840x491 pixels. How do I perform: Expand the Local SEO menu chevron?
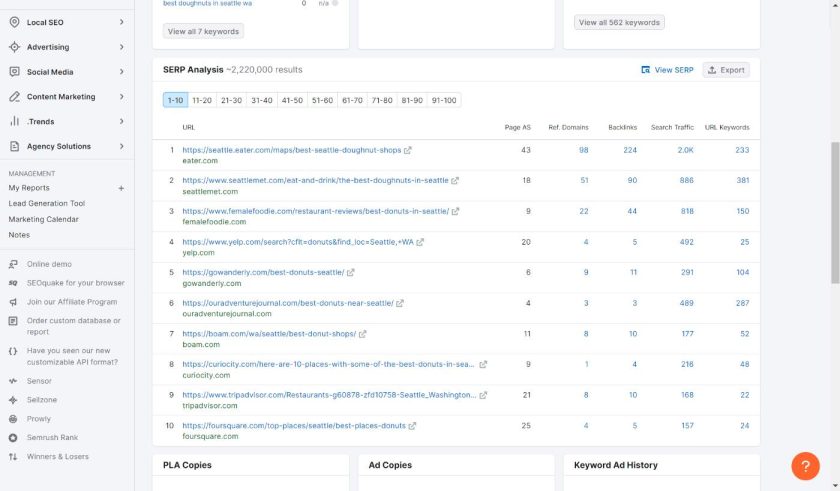[x=122, y=22]
